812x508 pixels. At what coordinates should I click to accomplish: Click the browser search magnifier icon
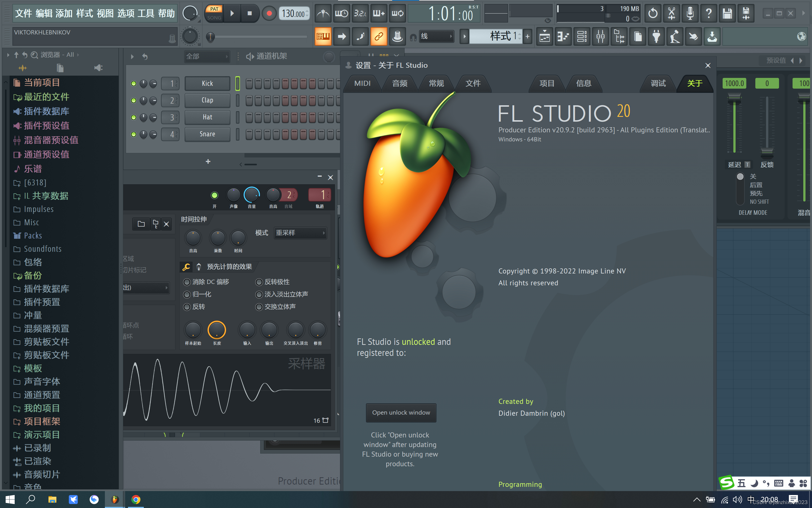34,55
